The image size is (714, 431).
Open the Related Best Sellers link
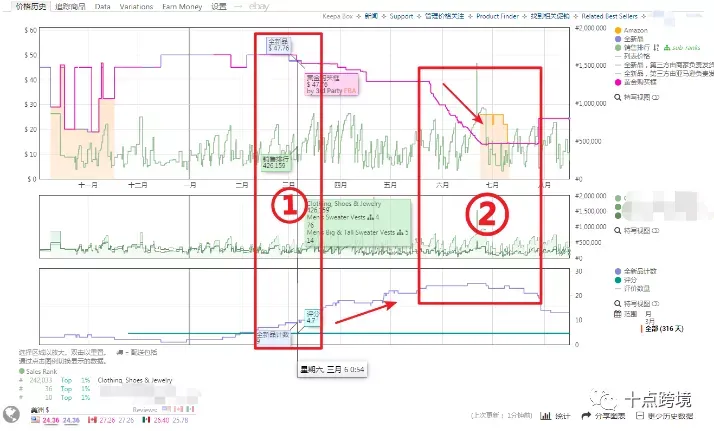tap(609, 16)
